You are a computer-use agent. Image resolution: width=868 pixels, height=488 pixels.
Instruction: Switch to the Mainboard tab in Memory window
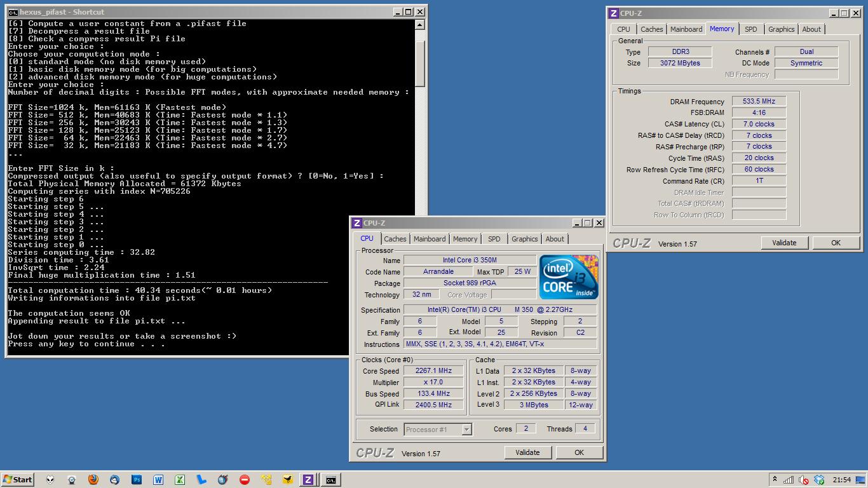tap(686, 29)
